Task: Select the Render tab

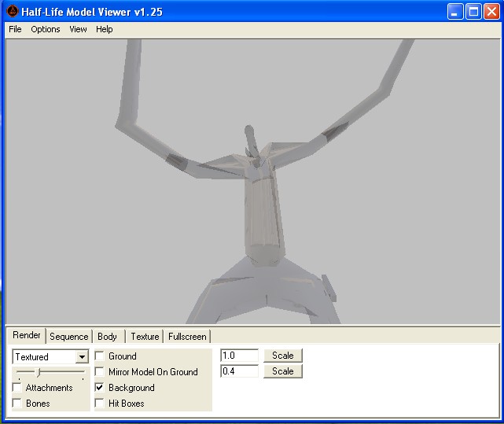Action: pyautogui.click(x=27, y=336)
